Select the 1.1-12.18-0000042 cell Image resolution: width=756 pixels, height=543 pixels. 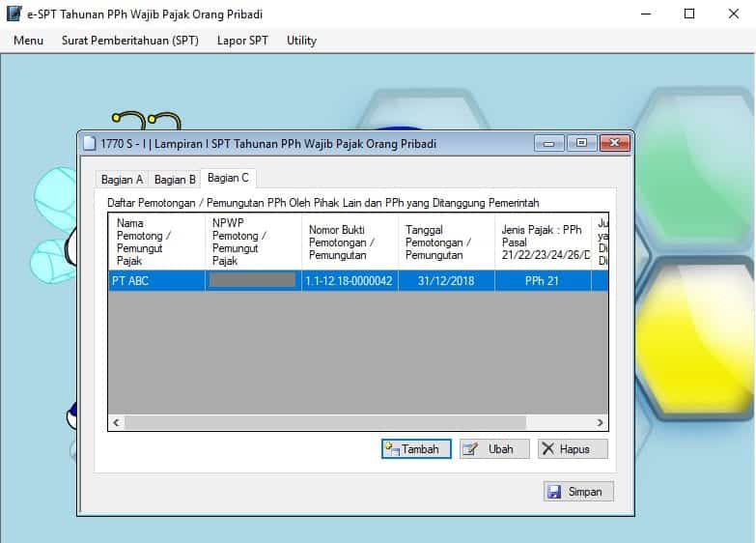(350, 281)
